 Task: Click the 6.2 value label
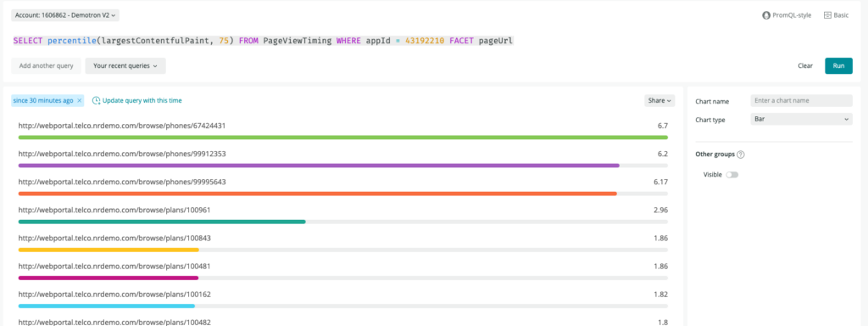663,154
